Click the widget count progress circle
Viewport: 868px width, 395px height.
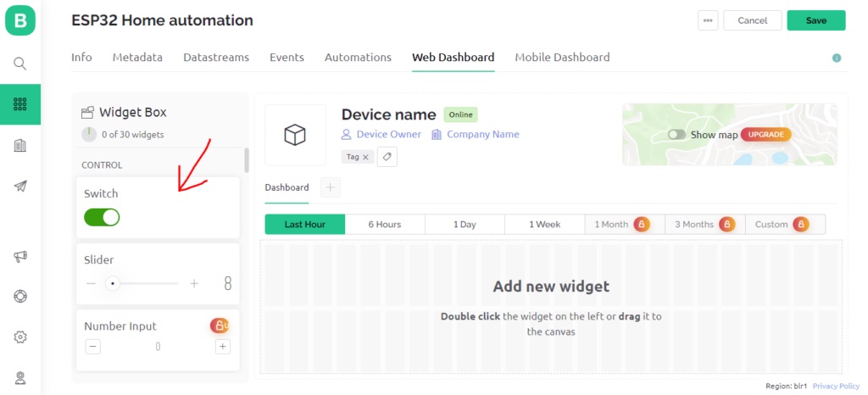pyautogui.click(x=89, y=135)
